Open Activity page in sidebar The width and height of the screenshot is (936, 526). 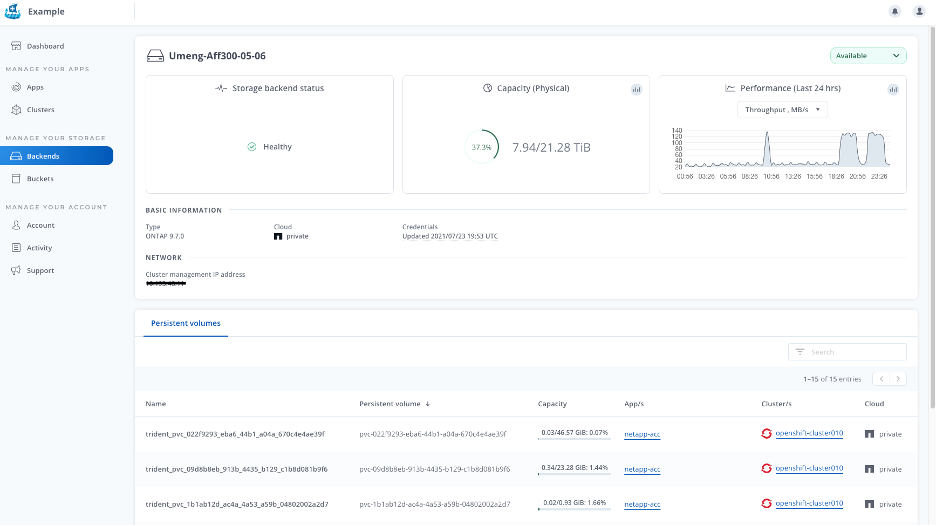[x=39, y=248]
